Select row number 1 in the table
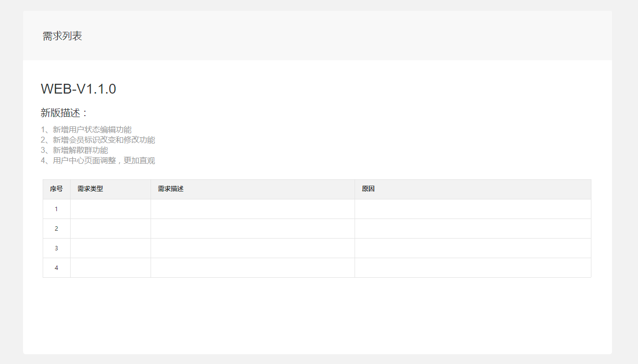 point(56,209)
